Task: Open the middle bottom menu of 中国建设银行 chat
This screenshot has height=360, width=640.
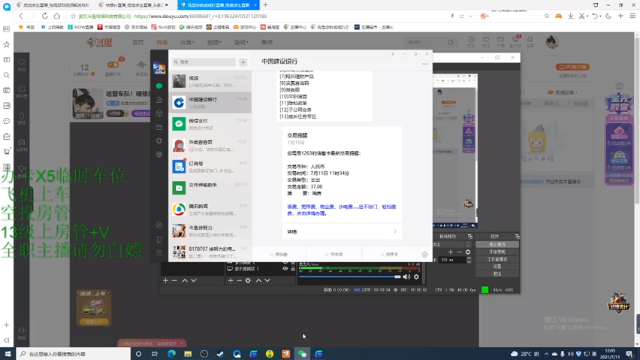Action: [334, 254]
